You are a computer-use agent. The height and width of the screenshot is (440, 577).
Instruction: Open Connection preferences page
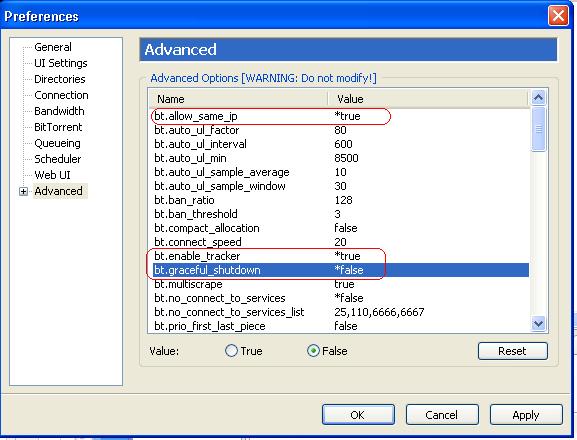[61, 95]
